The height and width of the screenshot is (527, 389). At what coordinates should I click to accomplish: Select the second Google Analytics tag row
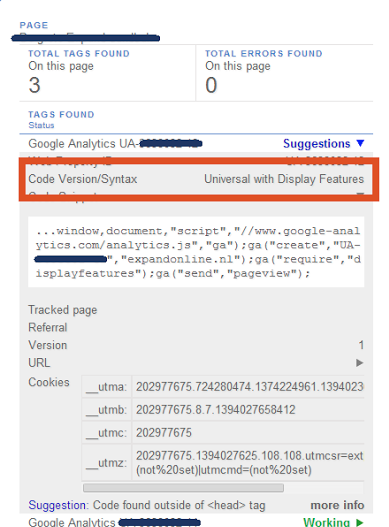click(196, 521)
